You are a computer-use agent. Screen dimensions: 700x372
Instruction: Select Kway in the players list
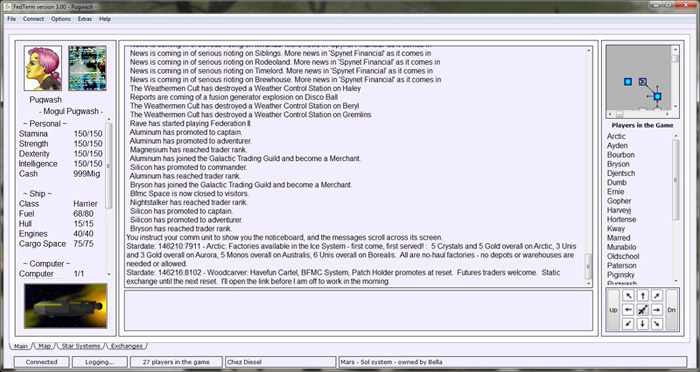[x=616, y=229]
